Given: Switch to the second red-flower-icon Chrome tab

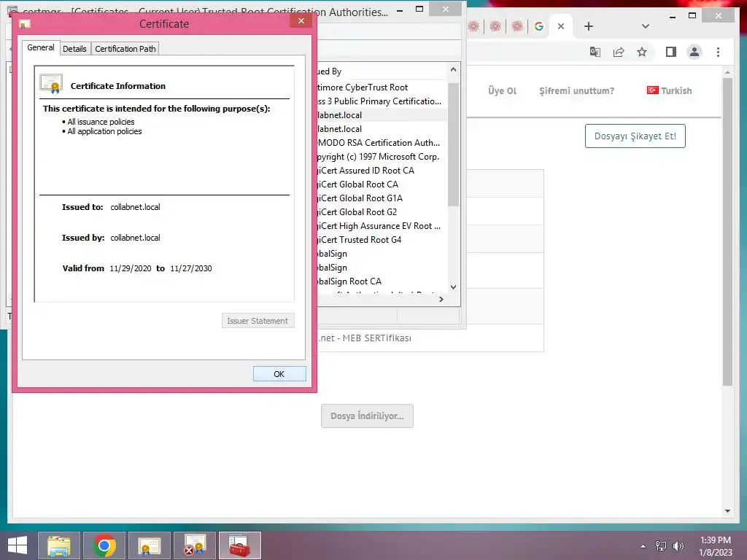Looking at the screenshot, I should (x=495, y=26).
